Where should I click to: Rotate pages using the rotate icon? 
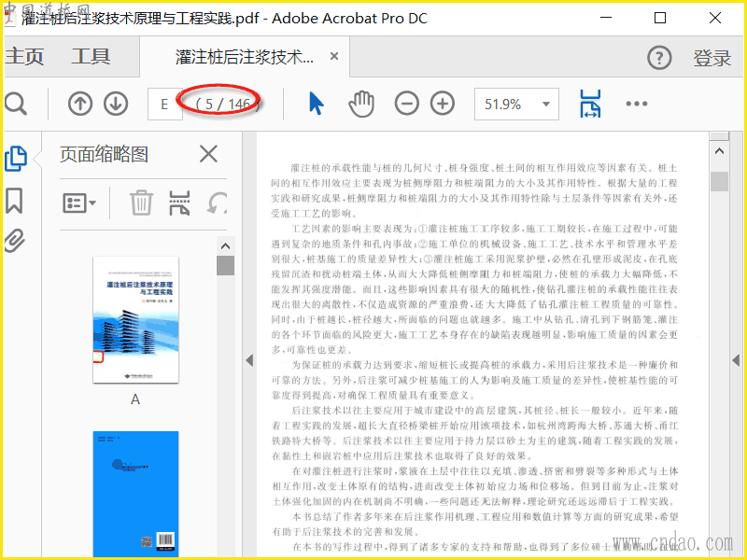[x=217, y=203]
